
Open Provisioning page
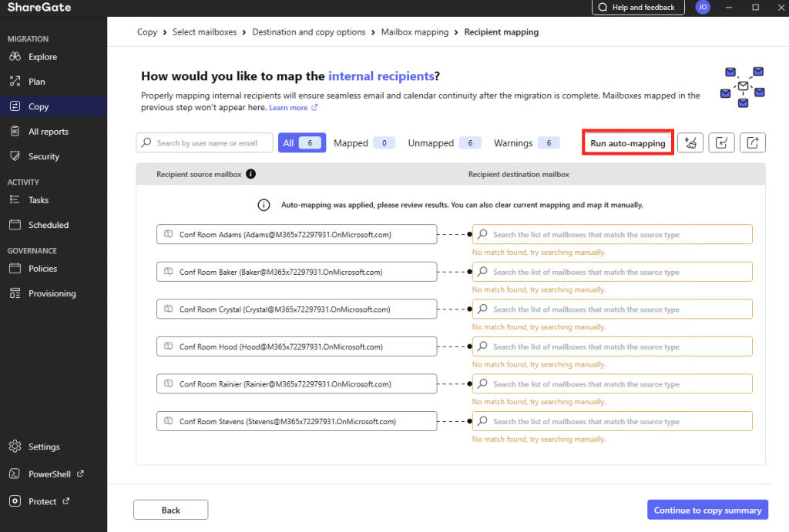52,293
